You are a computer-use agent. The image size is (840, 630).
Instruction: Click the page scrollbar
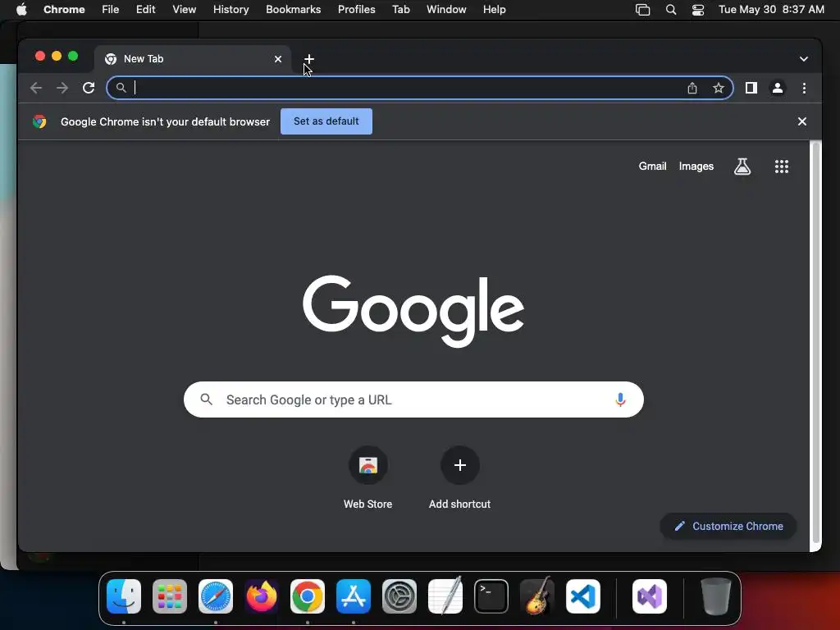point(815,343)
